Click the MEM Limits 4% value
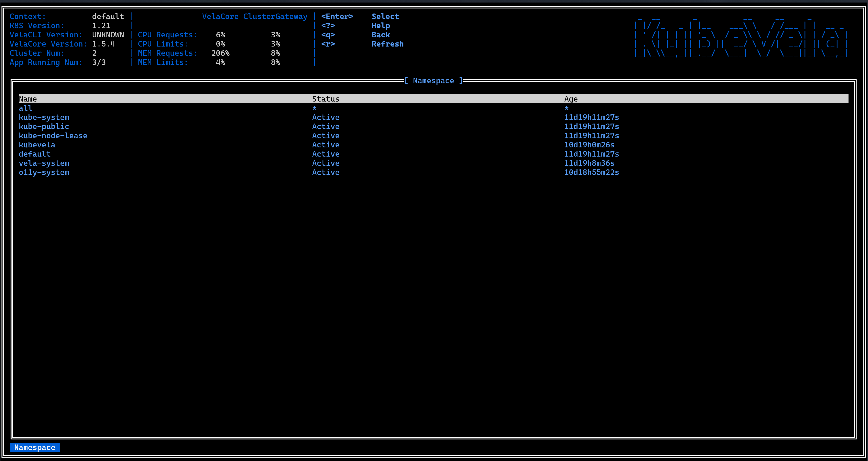The image size is (868, 461). click(x=220, y=62)
